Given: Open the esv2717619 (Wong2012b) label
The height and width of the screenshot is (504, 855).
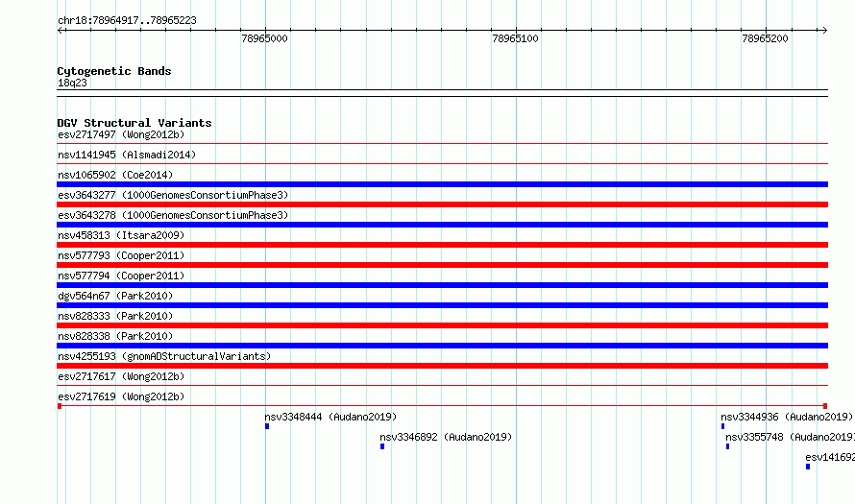Looking at the screenshot, I should [x=121, y=396].
